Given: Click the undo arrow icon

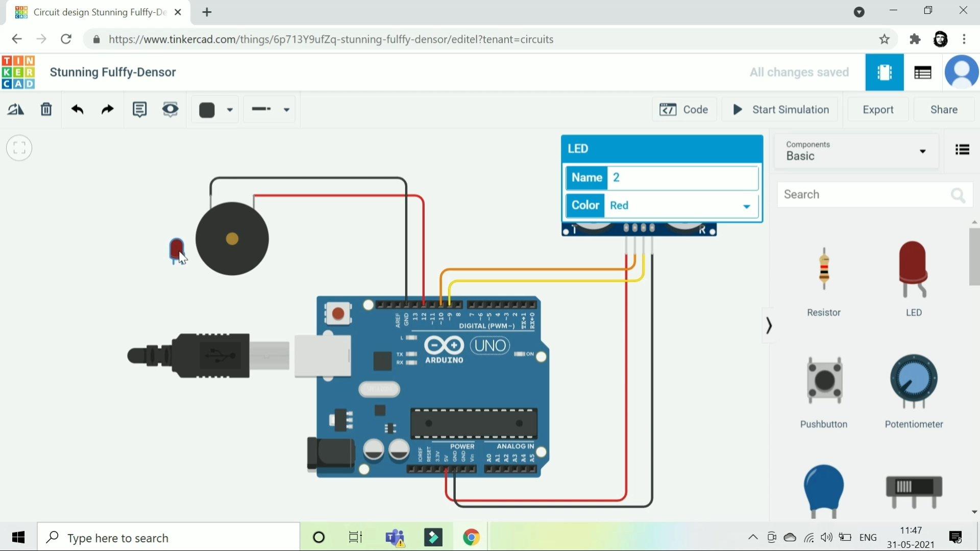Looking at the screenshot, I should tap(78, 110).
